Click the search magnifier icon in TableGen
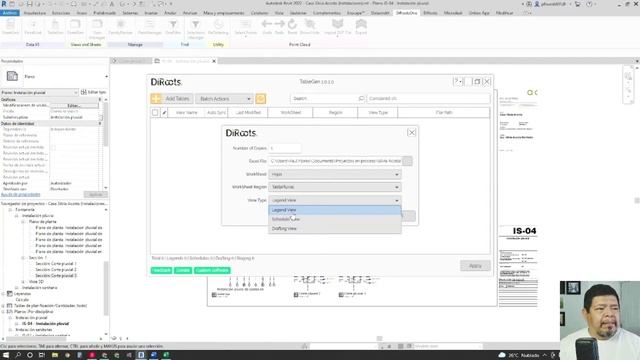 pos(361,98)
